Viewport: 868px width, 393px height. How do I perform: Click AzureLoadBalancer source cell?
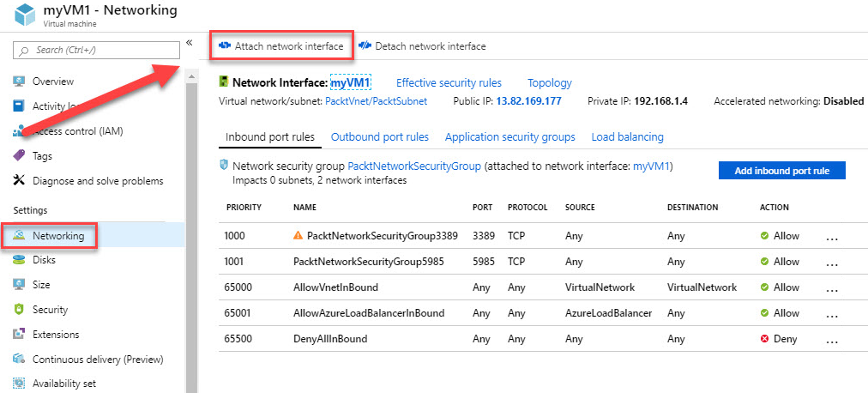608,312
